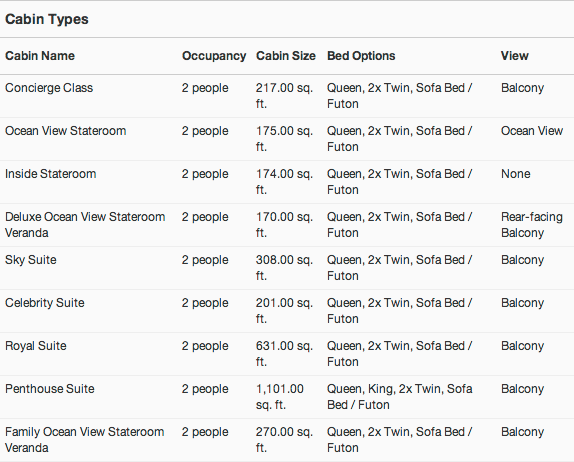Click the Concierge Class cabin name
Screen dimensions: 574x462
click(x=49, y=88)
